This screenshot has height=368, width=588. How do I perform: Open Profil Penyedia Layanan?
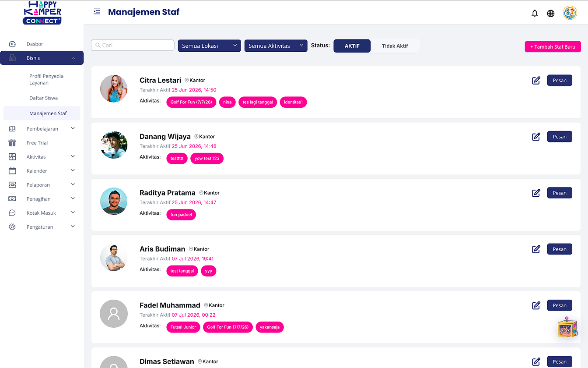tap(46, 79)
